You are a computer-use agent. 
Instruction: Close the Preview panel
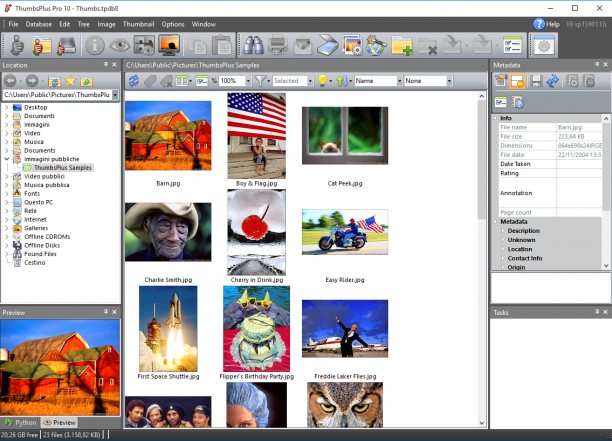[114, 312]
